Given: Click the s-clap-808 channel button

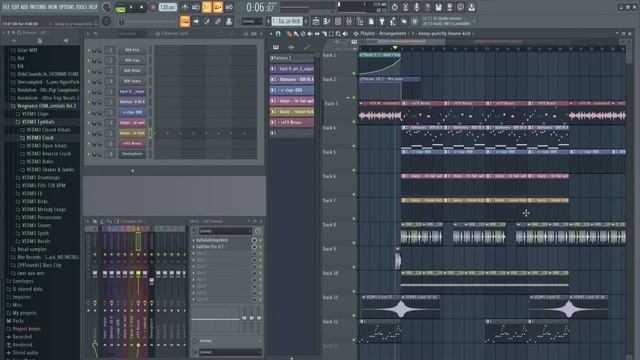Looking at the screenshot, I should [132, 112].
